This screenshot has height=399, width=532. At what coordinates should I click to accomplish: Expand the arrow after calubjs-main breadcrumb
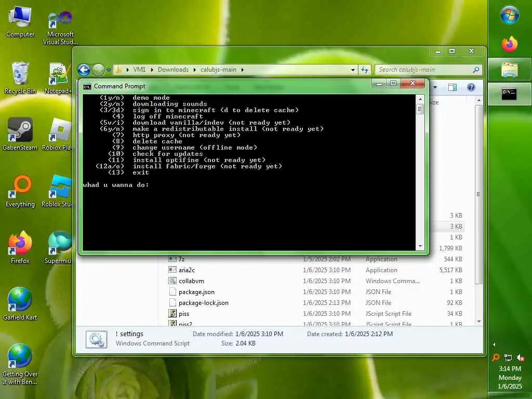(x=242, y=70)
